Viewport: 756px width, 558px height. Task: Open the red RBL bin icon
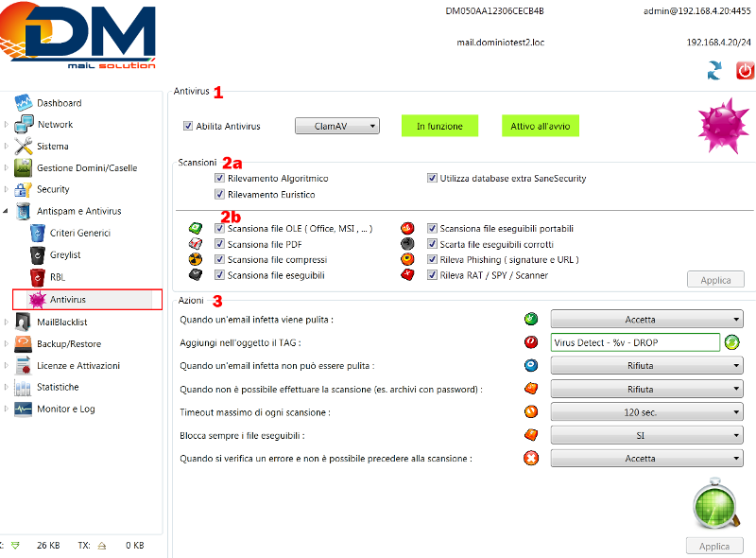[37, 276]
